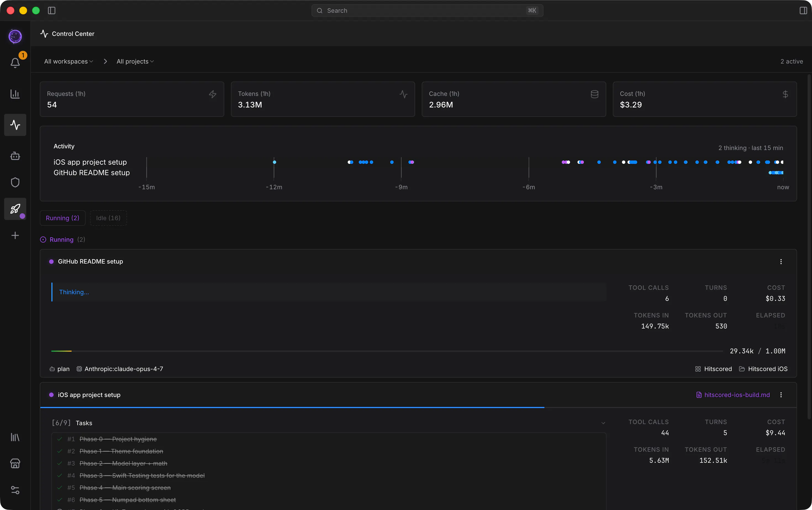Viewport: 812px width, 510px height.
Task: Open the library books sidebar icon
Action: [x=15, y=437]
